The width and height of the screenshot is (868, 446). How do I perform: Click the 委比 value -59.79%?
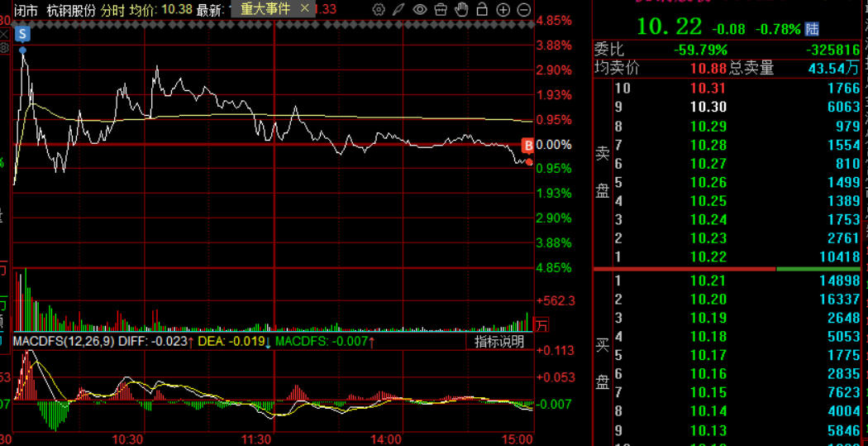tap(700, 50)
